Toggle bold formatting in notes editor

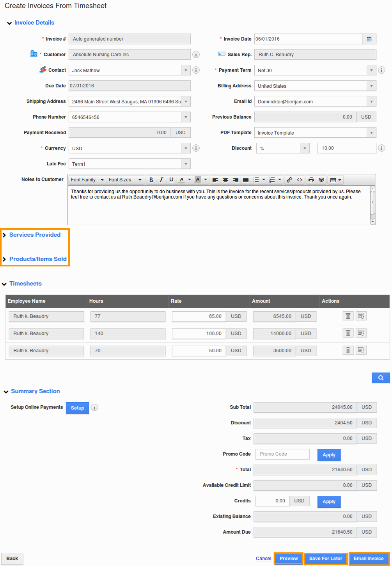(x=151, y=180)
